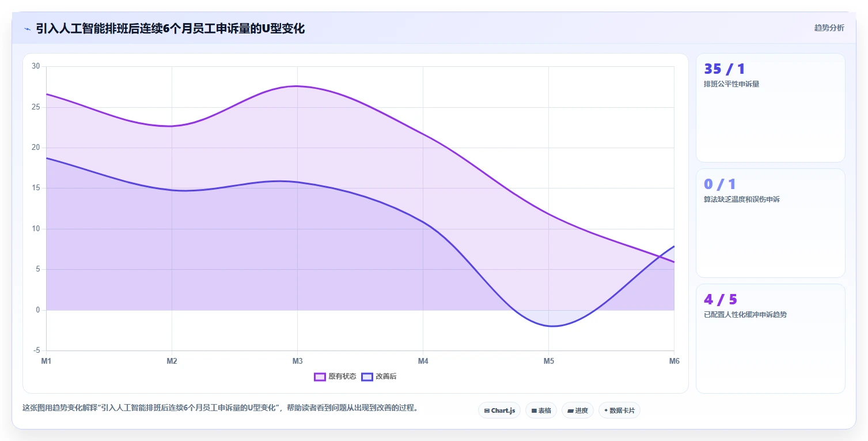Click the 10 y-axis tick label
The image size is (868, 441).
click(x=36, y=229)
